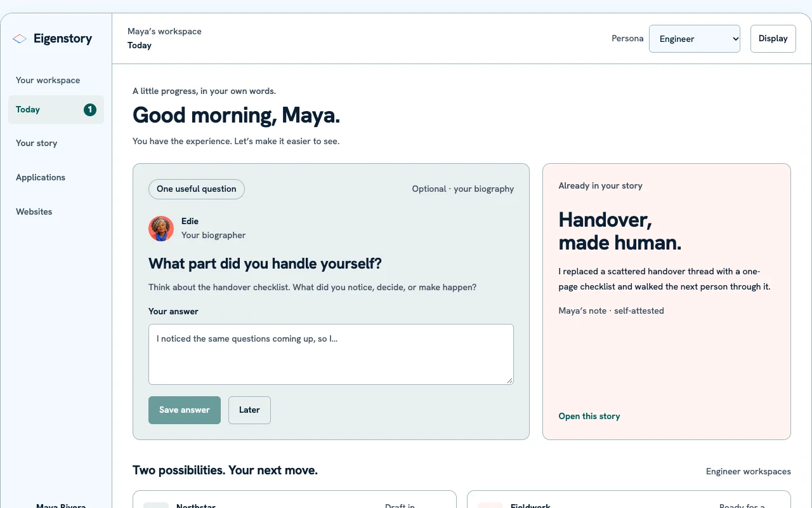Click the Today notification badge
Image resolution: width=812 pixels, height=508 pixels.
[x=90, y=110]
